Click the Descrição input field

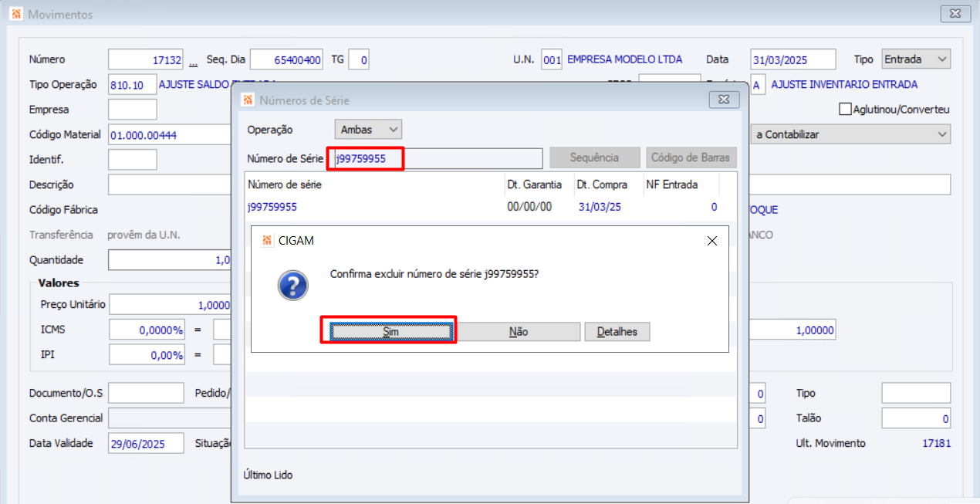click(170, 184)
